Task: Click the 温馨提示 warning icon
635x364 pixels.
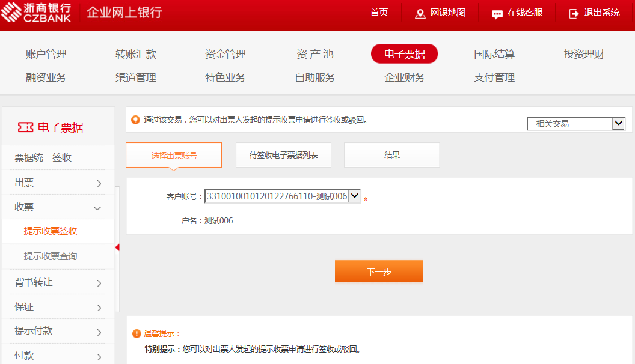Action: 137,333
